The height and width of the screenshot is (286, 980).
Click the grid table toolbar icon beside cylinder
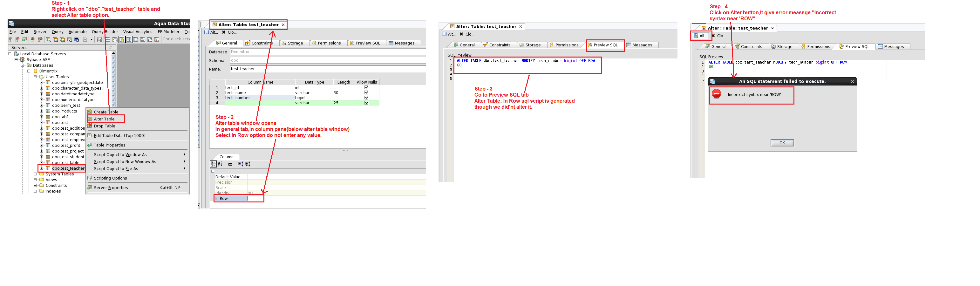coord(129,39)
